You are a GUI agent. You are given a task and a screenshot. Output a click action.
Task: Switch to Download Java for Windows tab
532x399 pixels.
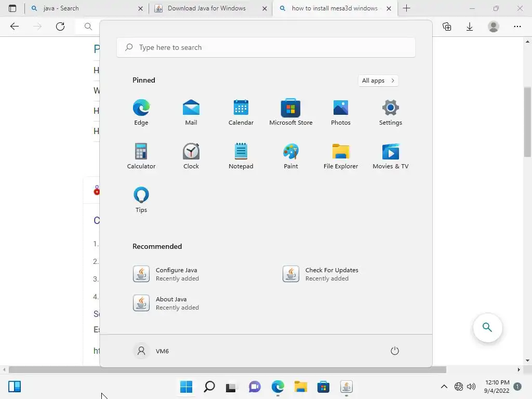[x=210, y=8]
